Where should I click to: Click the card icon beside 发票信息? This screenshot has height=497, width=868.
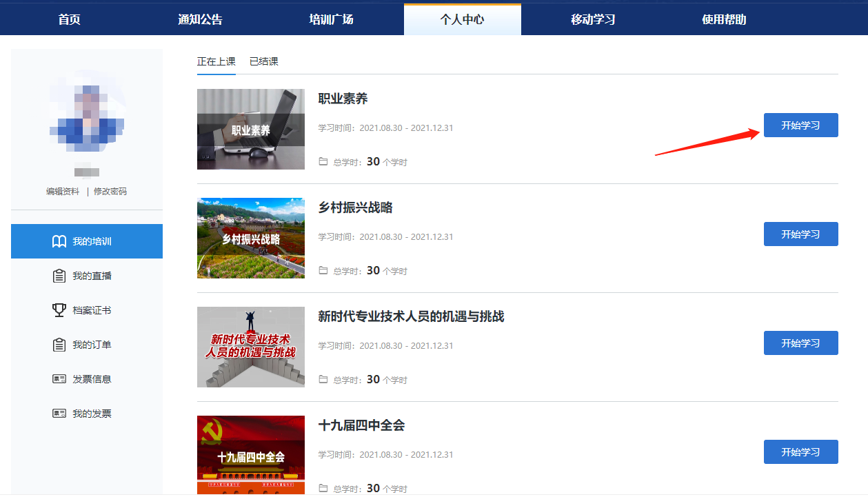click(59, 379)
